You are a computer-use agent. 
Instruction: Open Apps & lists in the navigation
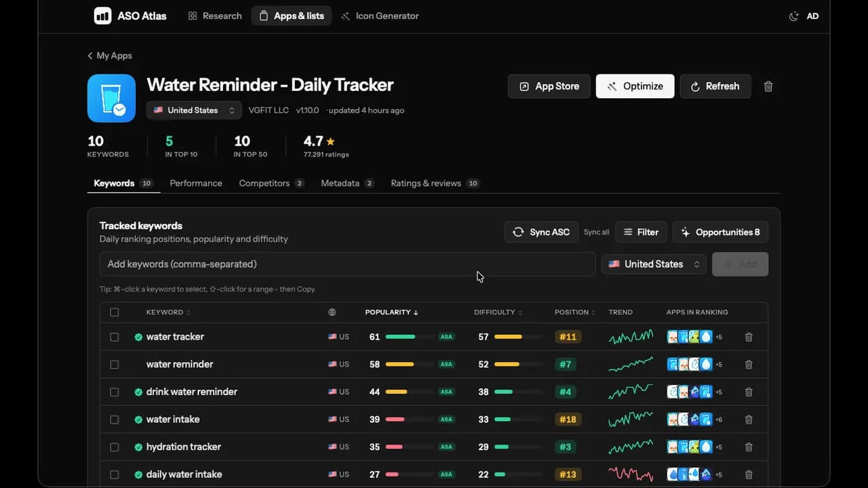tap(292, 16)
